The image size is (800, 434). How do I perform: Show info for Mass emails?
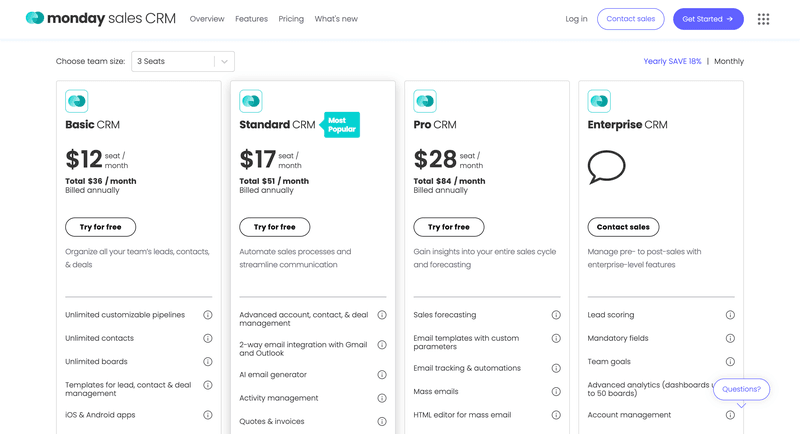click(556, 391)
